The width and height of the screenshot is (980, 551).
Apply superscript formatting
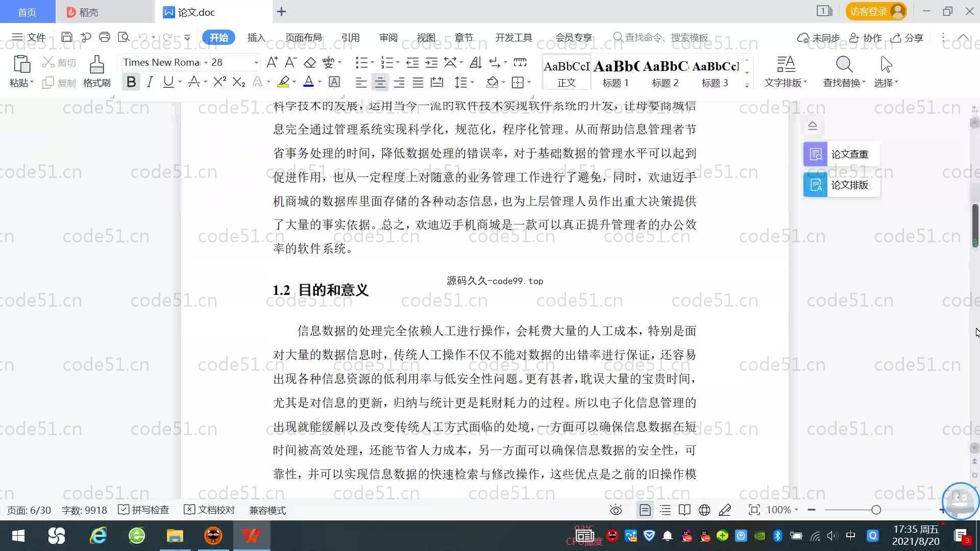coord(219,82)
